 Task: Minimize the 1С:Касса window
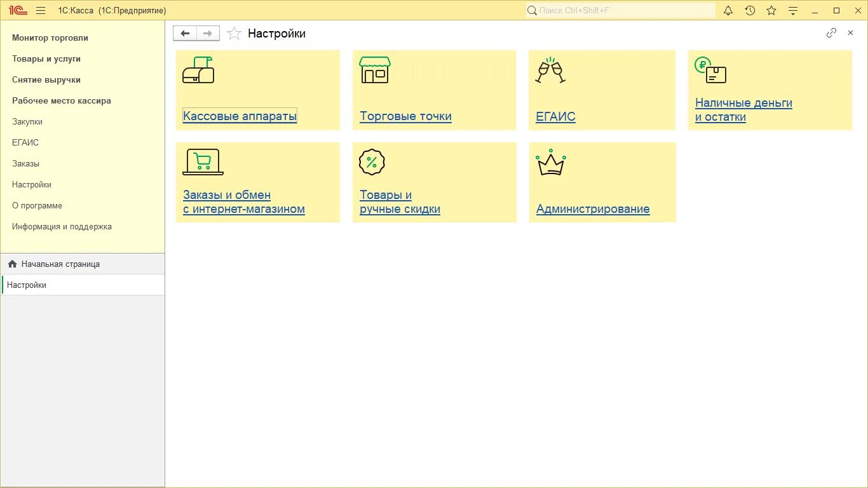click(x=815, y=10)
